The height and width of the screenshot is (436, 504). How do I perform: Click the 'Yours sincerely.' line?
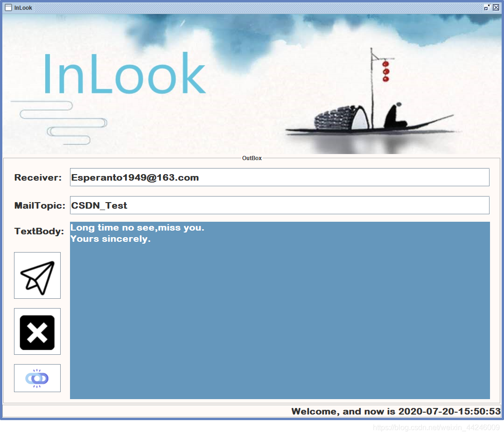(x=111, y=239)
